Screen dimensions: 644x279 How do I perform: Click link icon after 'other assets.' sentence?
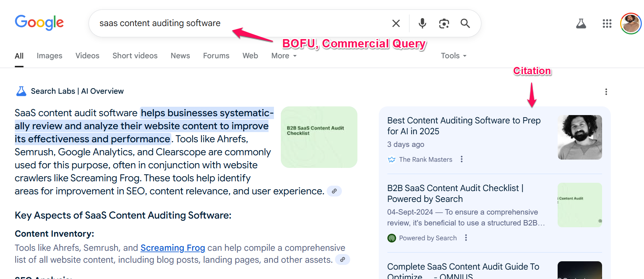(343, 259)
